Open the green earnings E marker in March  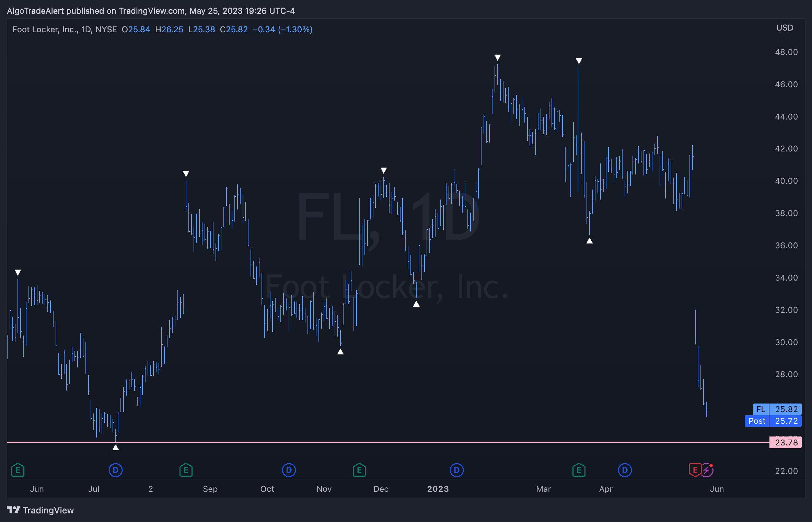(579, 470)
